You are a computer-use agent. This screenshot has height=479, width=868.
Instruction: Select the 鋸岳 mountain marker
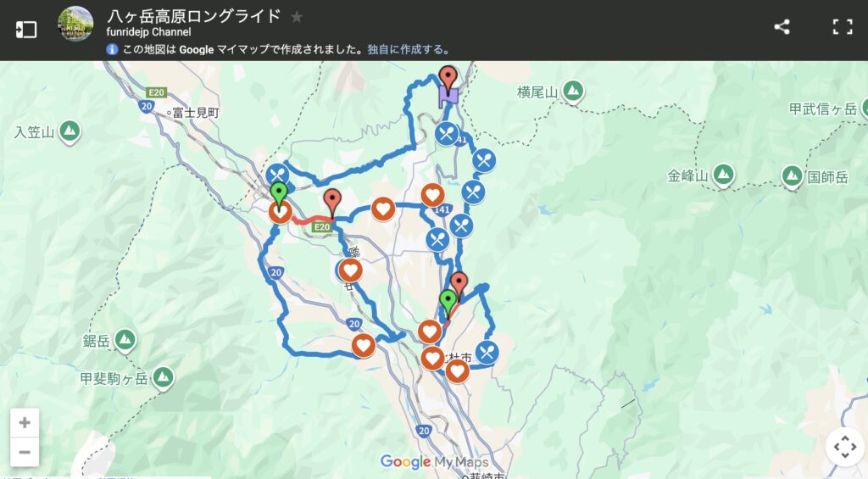coord(125,339)
